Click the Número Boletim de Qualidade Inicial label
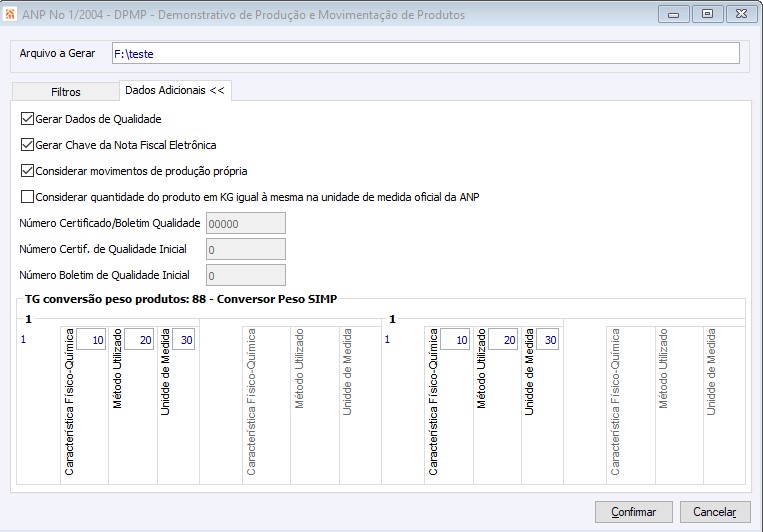Image resolution: width=763 pixels, height=532 pixels. tap(105, 275)
